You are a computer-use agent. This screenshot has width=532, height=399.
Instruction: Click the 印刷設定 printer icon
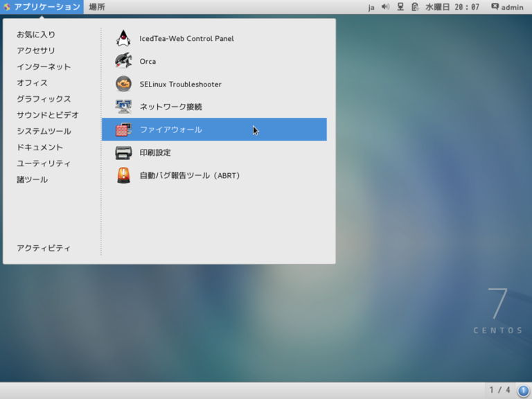pos(123,152)
